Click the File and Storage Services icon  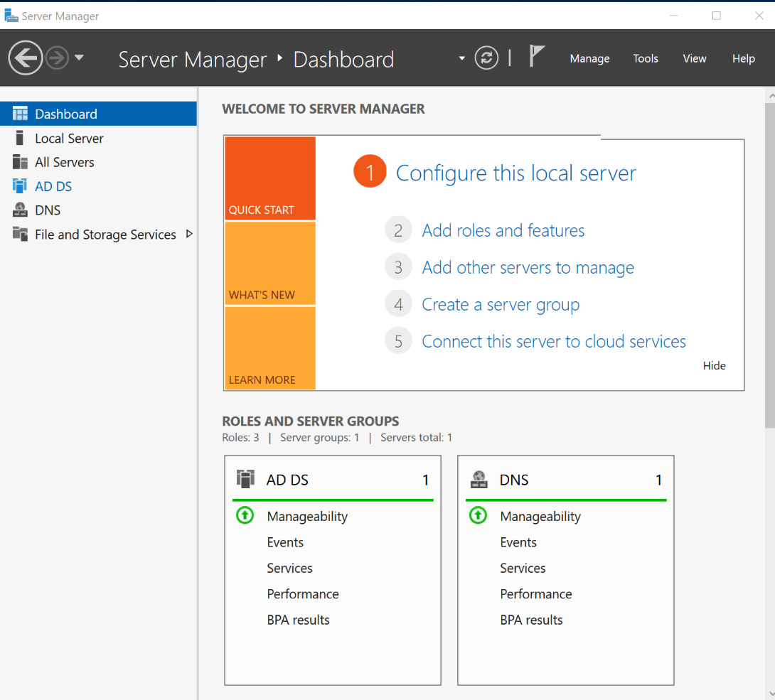point(20,234)
